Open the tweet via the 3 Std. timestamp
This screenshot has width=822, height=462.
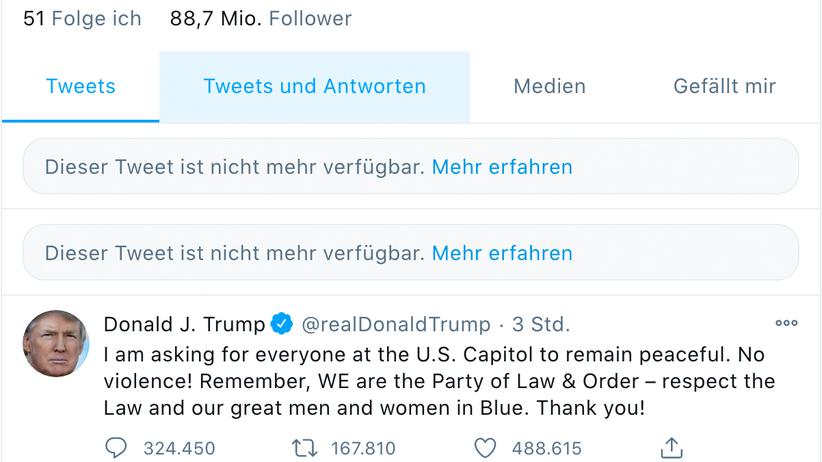coord(541,324)
